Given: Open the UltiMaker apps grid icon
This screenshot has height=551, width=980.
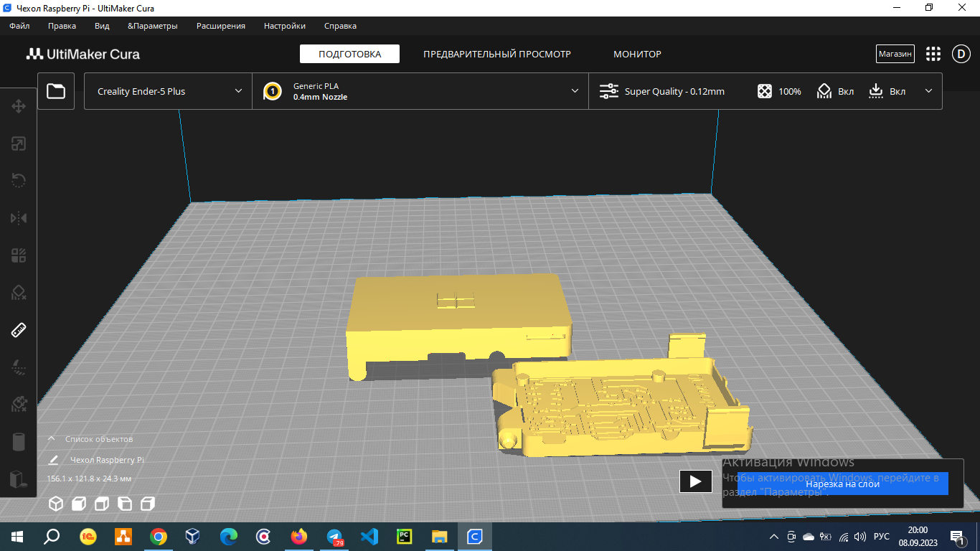Looking at the screenshot, I should [x=933, y=54].
